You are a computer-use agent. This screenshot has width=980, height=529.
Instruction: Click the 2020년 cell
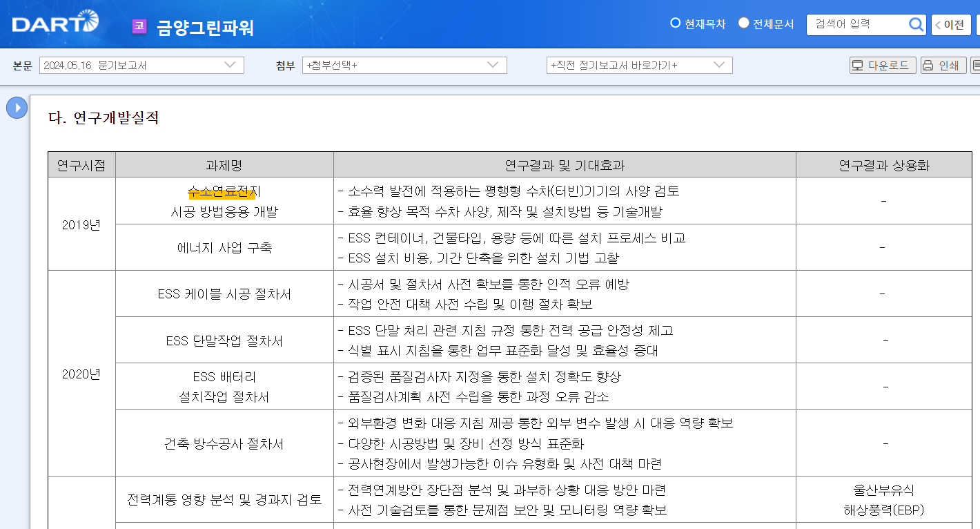pos(81,374)
